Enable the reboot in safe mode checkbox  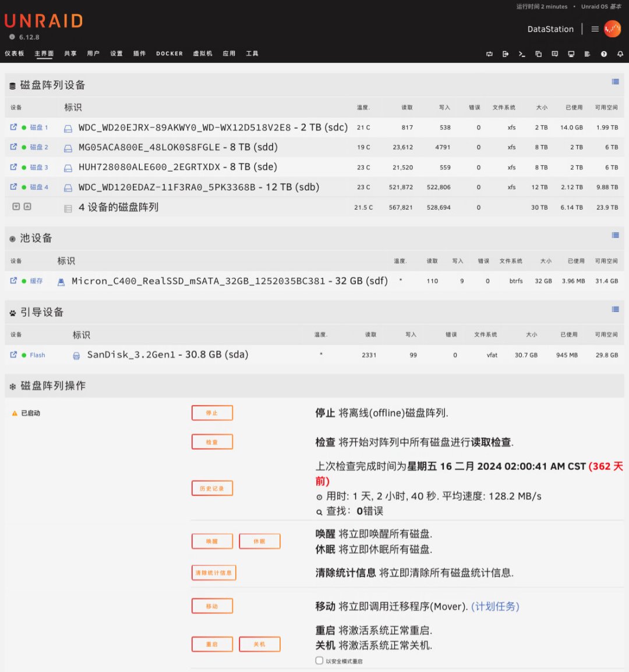319,660
